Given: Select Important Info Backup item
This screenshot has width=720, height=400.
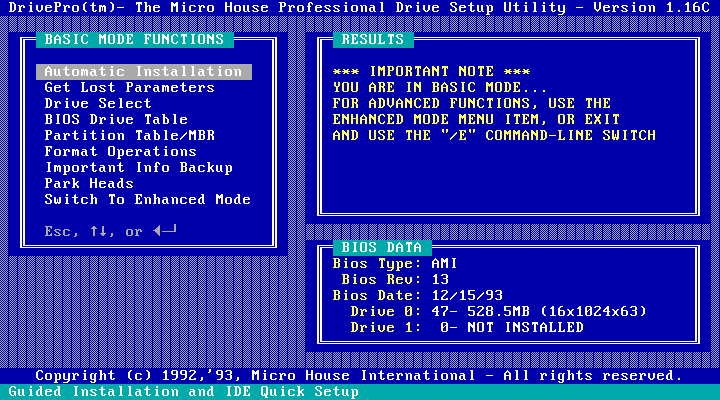Looking at the screenshot, I should [x=138, y=168].
